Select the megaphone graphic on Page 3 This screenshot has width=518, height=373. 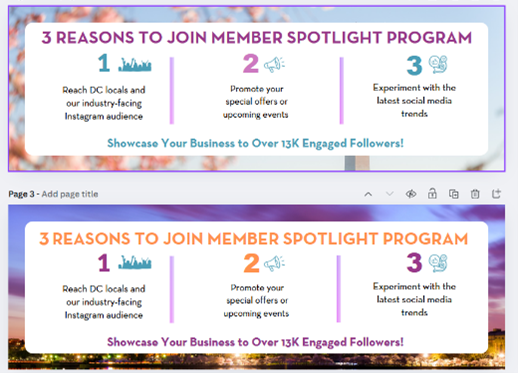pyautogui.click(x=274, y=263)
